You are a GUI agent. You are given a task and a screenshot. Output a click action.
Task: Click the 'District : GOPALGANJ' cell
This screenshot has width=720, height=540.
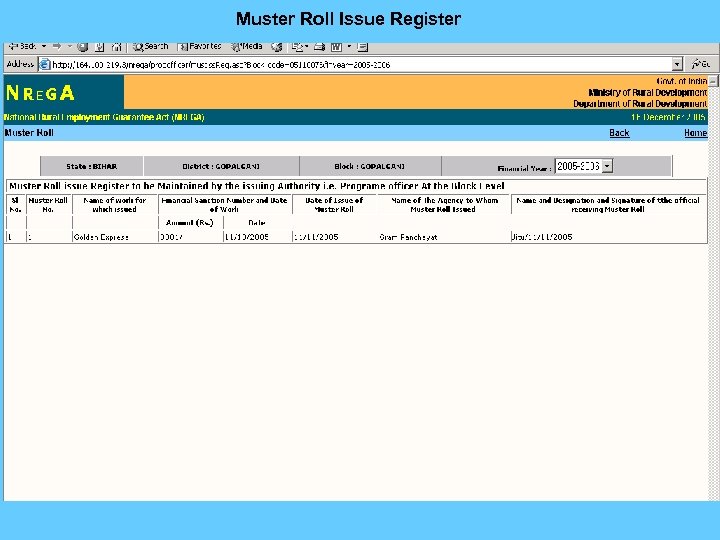(221, 166)
